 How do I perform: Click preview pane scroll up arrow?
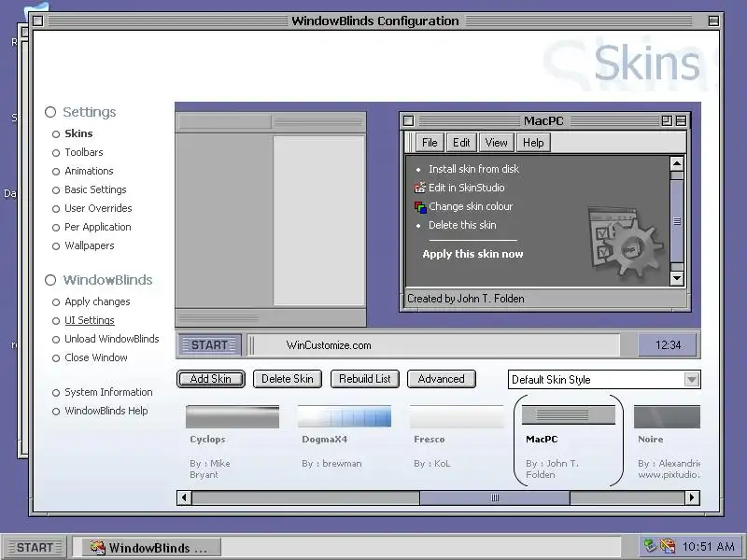click(677, 164)
